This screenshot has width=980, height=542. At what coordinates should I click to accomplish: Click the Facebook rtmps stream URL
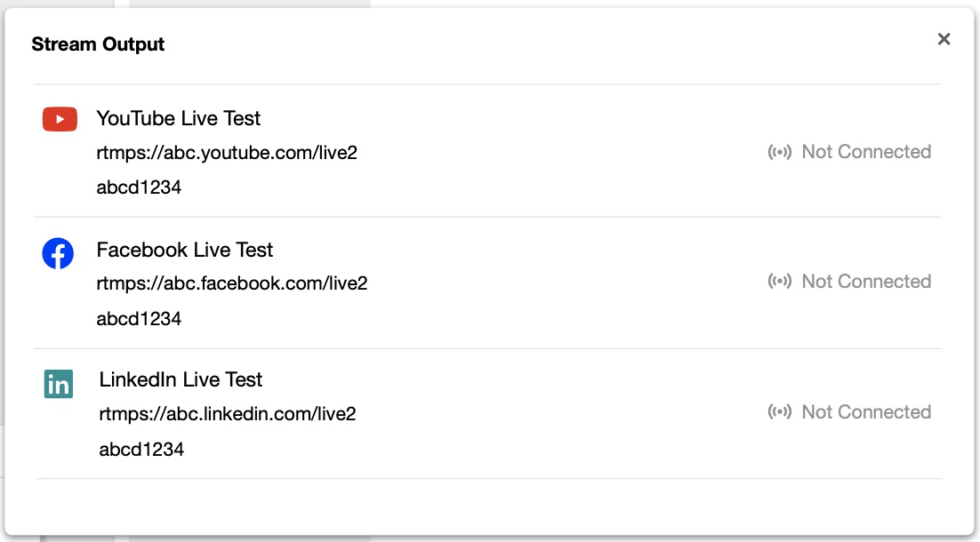(231, 283)
